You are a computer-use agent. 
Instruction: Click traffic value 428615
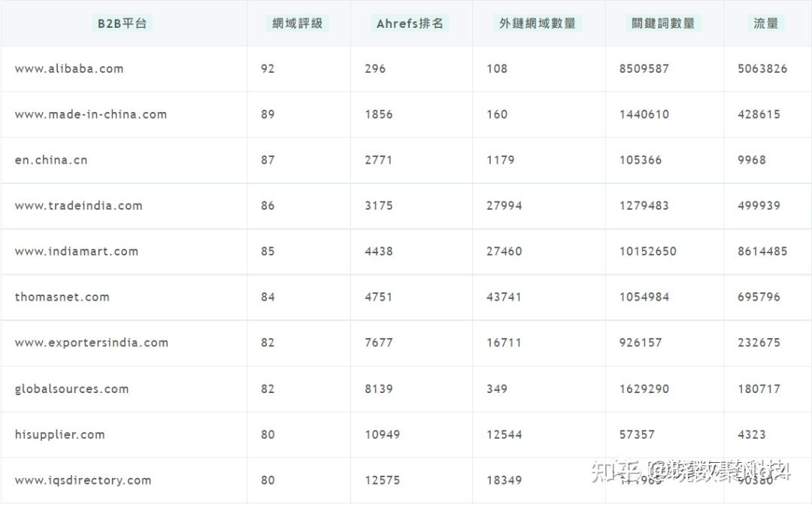click(x=759, y=114)
